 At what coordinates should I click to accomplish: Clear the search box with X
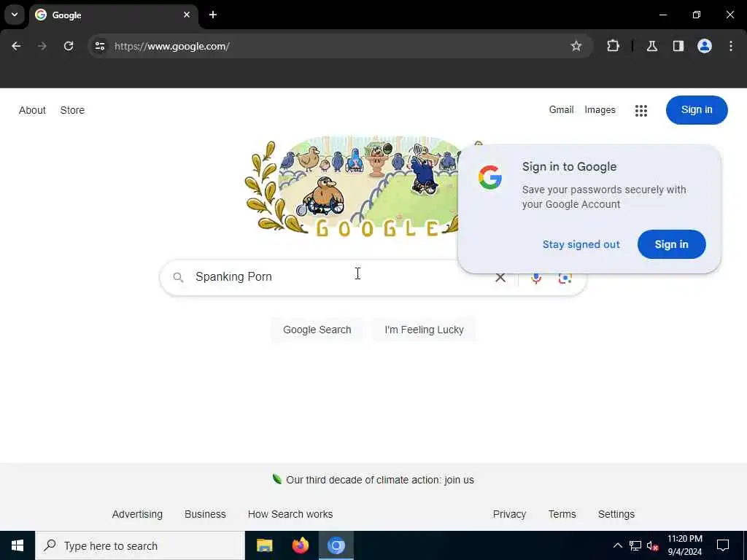[500, 278]
